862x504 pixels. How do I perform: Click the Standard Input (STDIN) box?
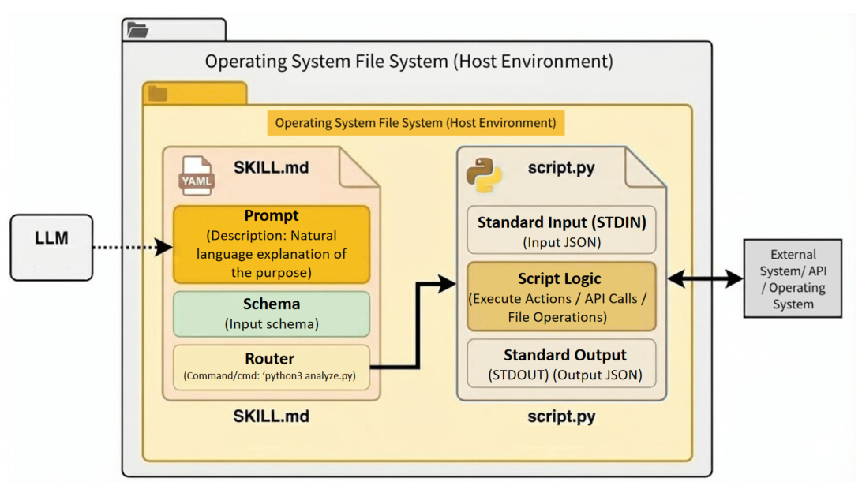coord(561,231)
